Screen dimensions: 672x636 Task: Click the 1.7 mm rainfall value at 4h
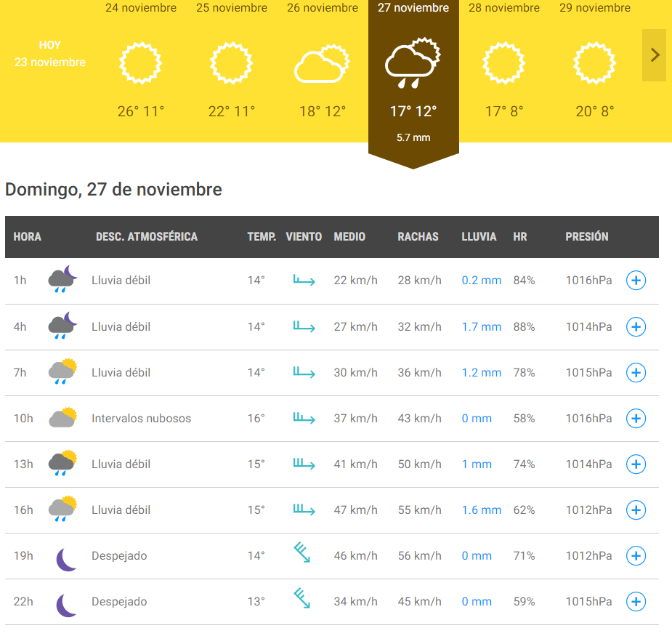(x=481, y=327)
